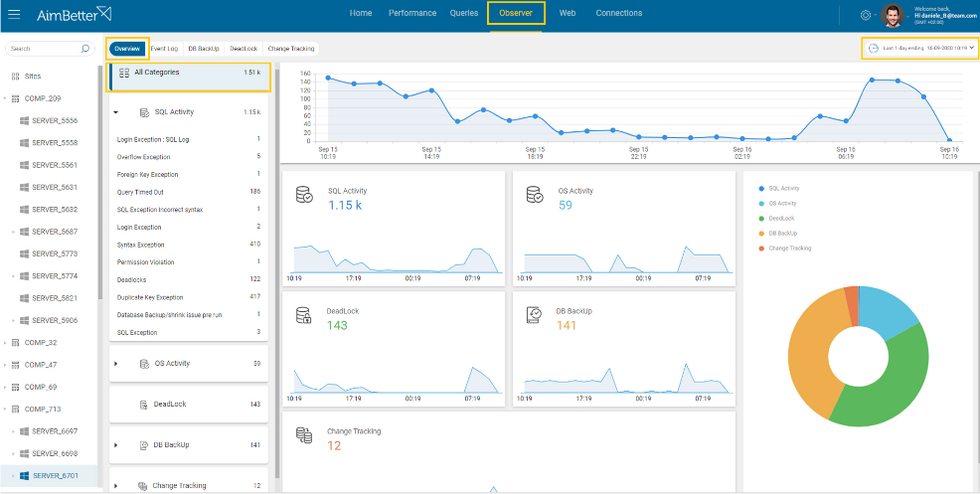Click the settings gear icon

coord(866,16)
